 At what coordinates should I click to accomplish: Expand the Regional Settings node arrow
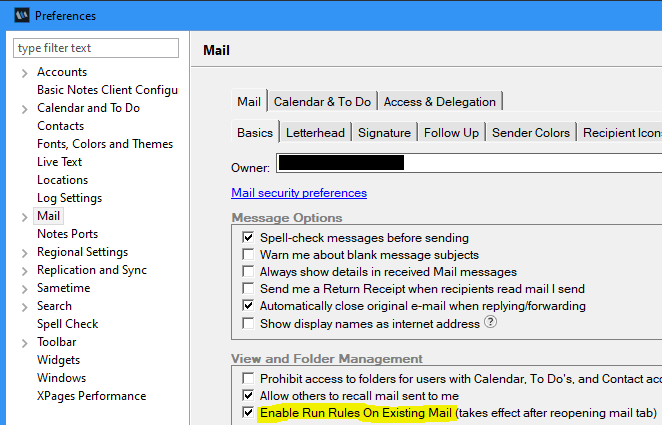(23, 252)
